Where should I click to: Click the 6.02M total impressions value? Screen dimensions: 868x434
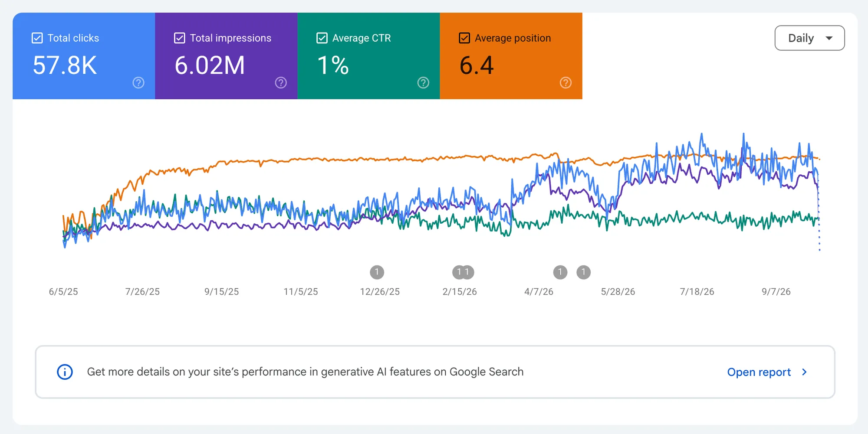point(210,65)
